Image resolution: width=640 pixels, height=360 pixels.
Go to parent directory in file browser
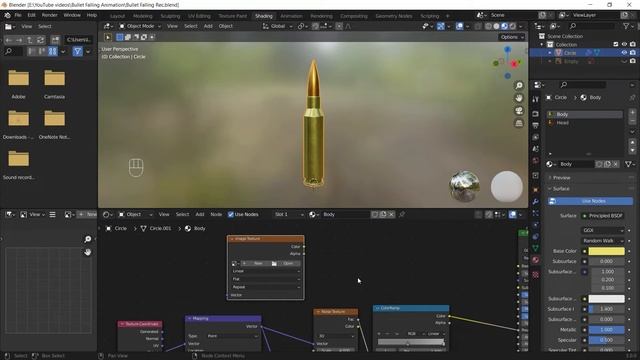coord(30,40)
